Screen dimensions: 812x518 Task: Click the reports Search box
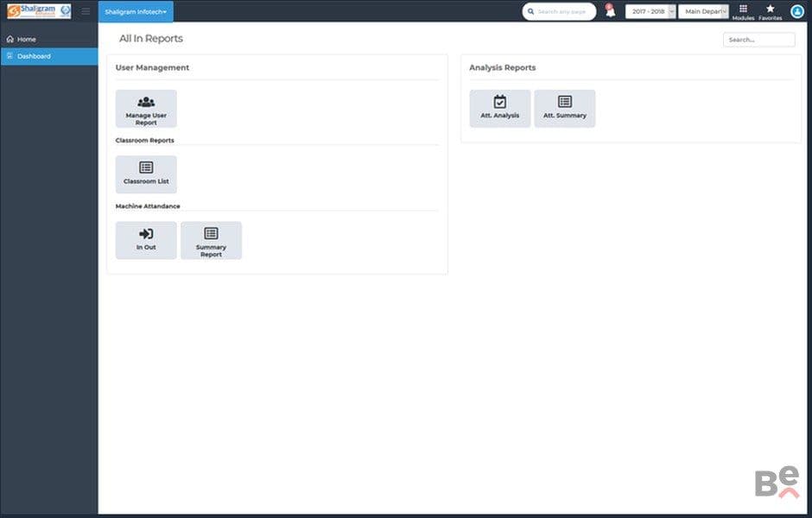tap(758, 40)
